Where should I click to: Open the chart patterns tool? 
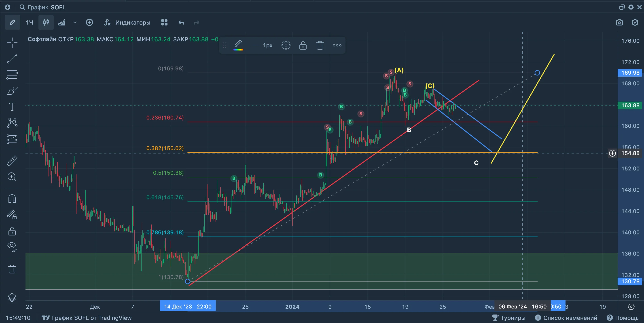tap(12, 123)
